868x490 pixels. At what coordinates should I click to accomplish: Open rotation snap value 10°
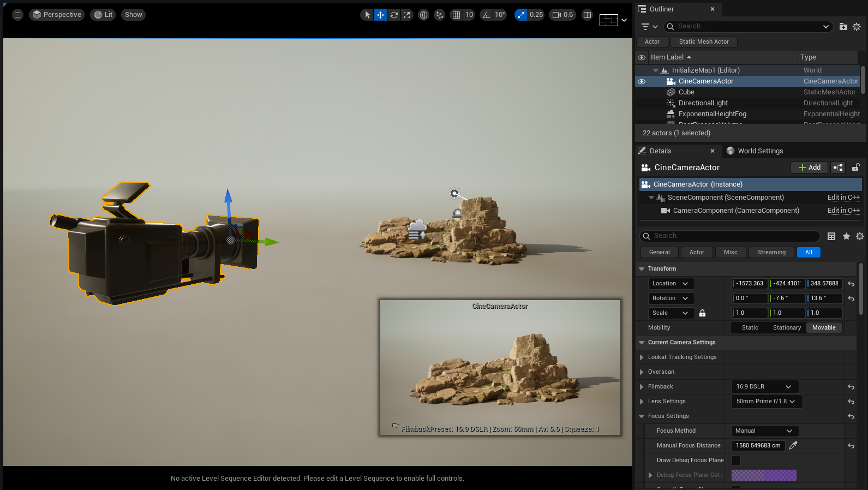500,15
